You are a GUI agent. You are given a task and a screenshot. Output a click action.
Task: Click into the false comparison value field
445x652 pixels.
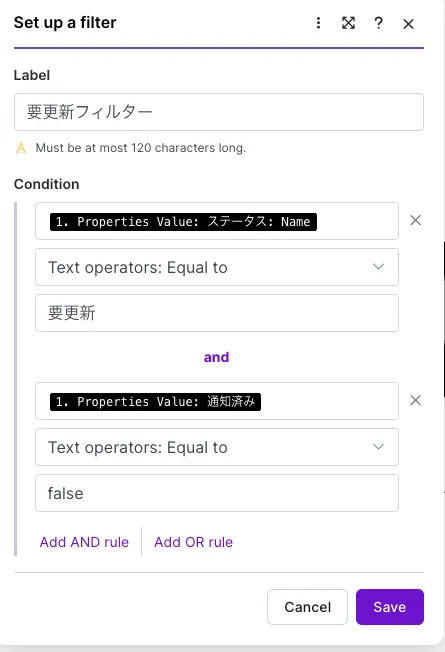(x=217, y=493)
